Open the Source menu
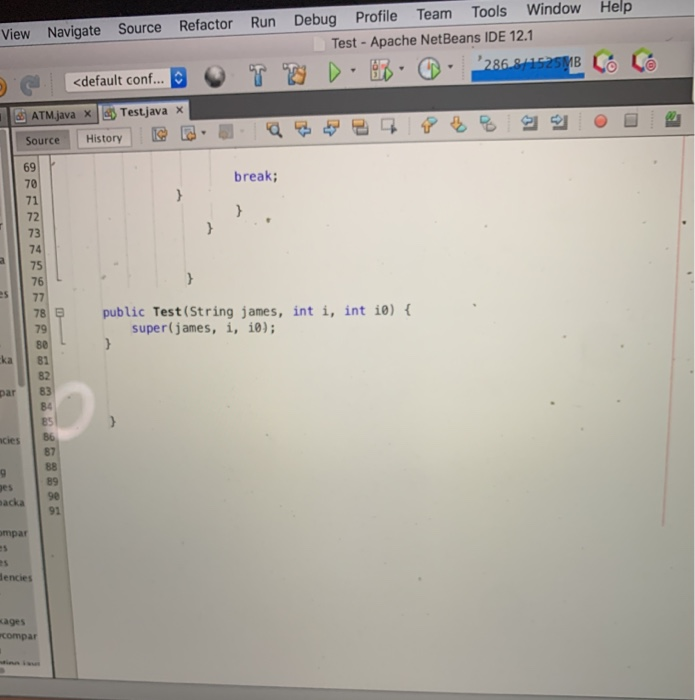The width and height of the screenshot is (695, 700). [139, 28]
